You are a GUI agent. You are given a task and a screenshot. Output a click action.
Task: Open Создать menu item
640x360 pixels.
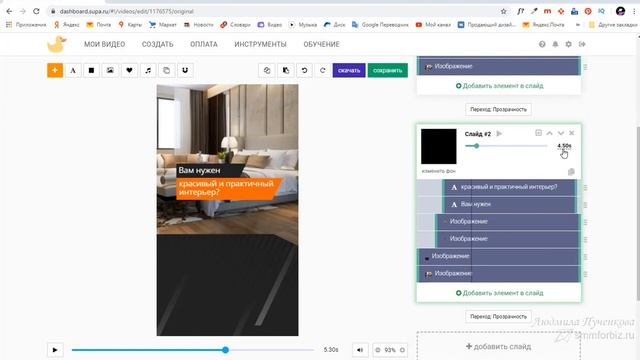158,44
